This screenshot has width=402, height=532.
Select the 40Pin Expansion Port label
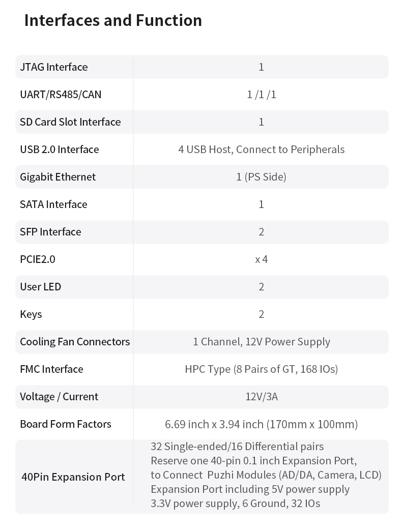click(73, 477)
